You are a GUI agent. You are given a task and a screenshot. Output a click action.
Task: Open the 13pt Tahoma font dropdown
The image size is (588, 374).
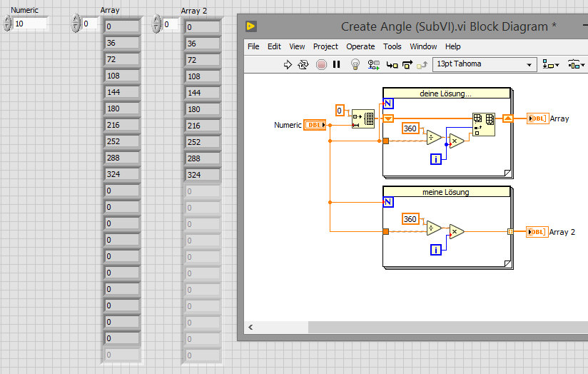[x=484, y=64]
